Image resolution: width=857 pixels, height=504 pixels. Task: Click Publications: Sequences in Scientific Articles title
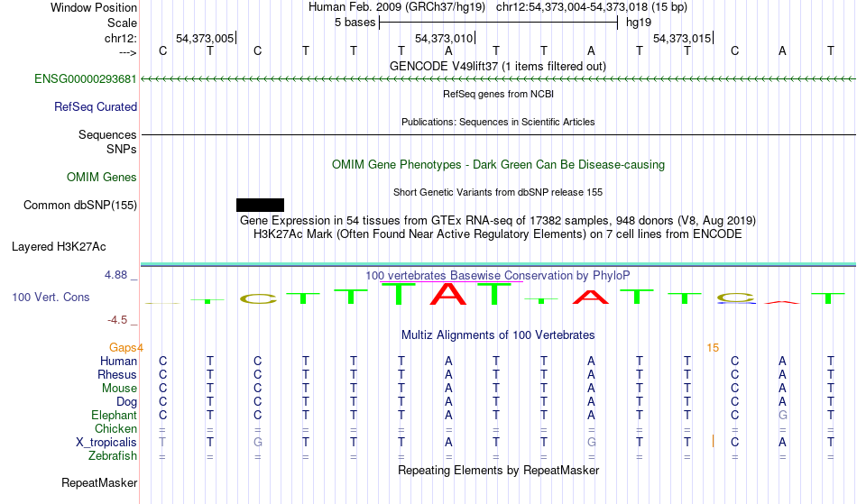coord(498,122)
